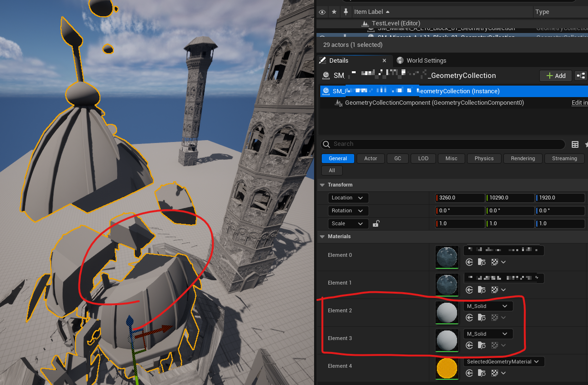The height and width of the screenshot is (385, 588).
Task: Close the Details tab
Action: [384, 61]
